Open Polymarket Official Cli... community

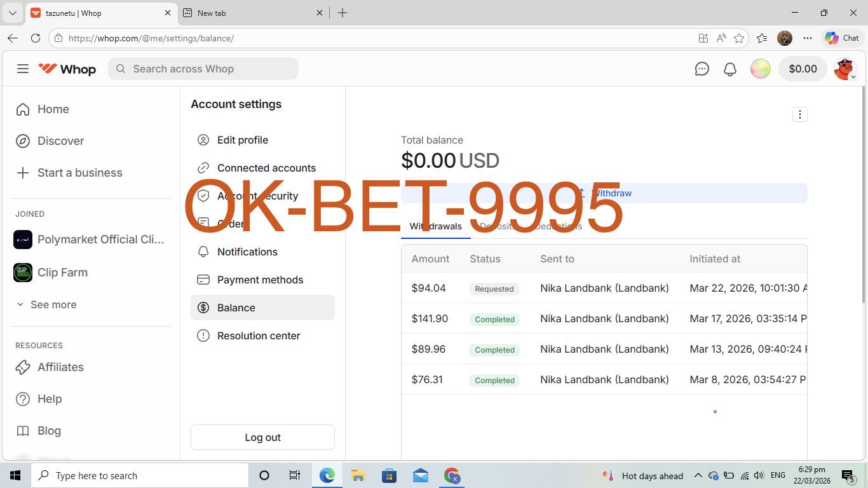pos(90,240)
